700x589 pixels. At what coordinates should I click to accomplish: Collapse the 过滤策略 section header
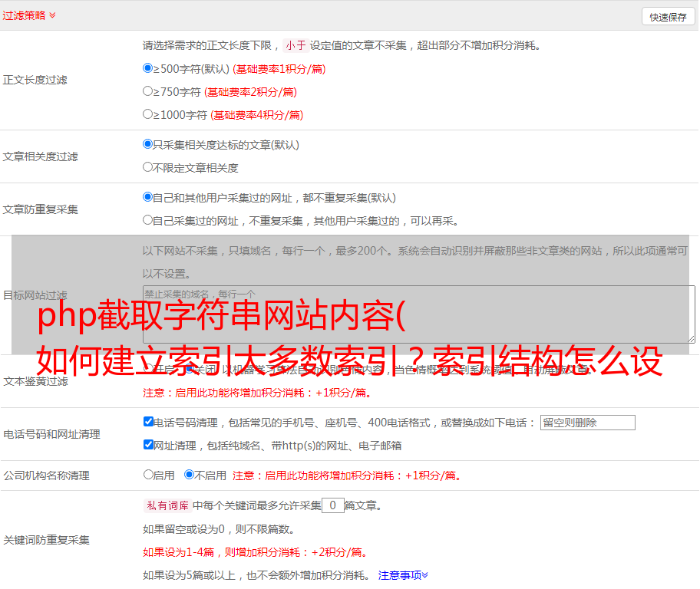[29, 15]
